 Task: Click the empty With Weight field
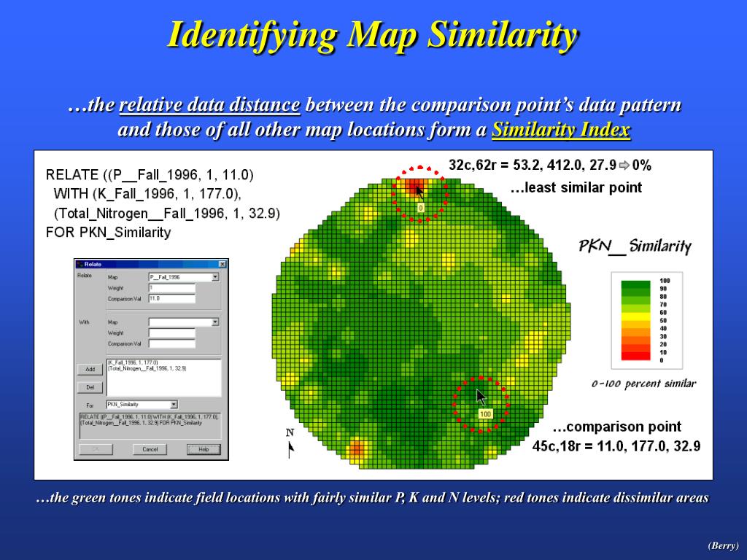[171, 332]
